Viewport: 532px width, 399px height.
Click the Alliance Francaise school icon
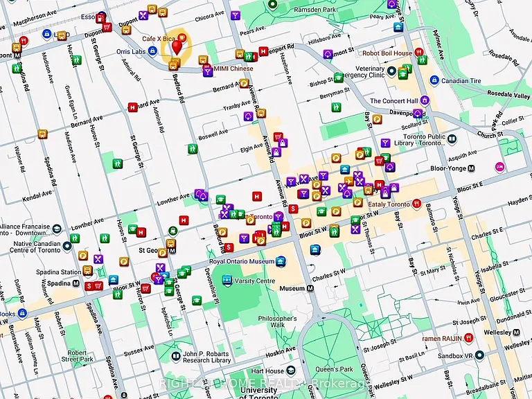click(57, 229)
